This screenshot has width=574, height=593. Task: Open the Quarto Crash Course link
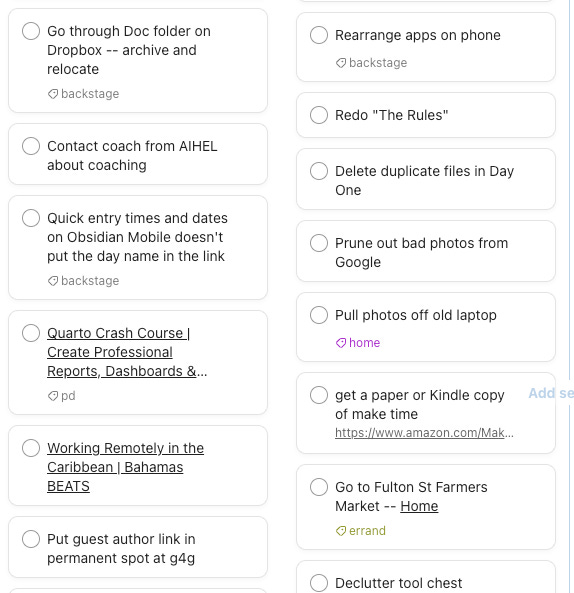[127, 352]
